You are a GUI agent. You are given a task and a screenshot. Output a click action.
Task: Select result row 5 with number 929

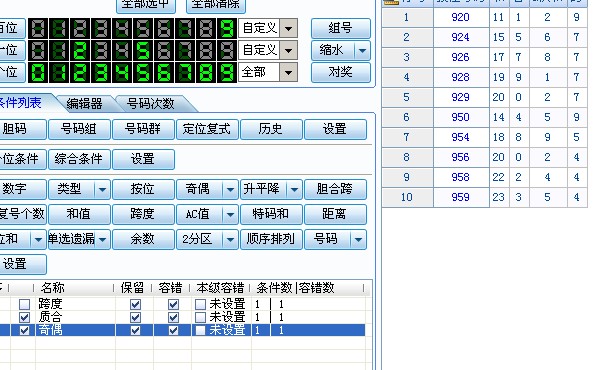pos(485,97)
